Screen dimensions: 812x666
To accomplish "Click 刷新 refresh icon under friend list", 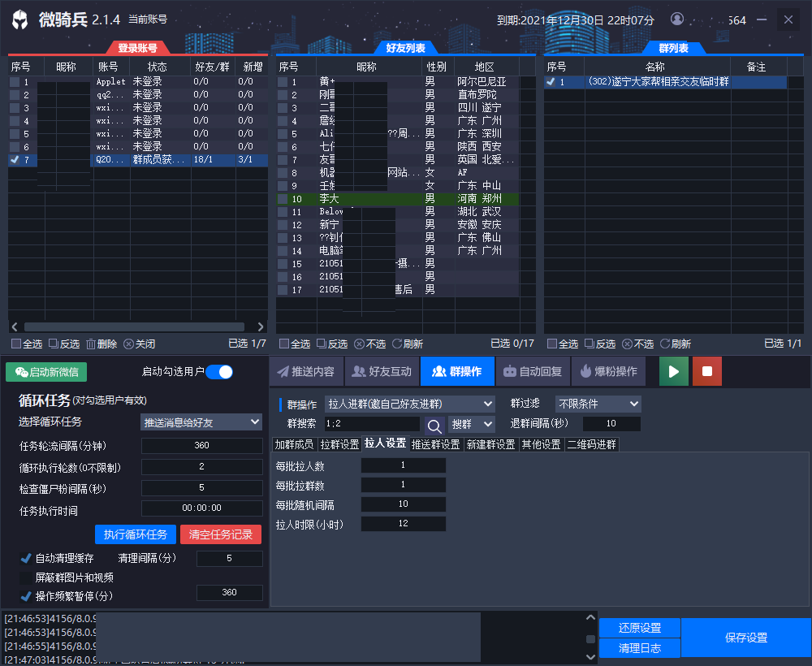I will [397, 344].
